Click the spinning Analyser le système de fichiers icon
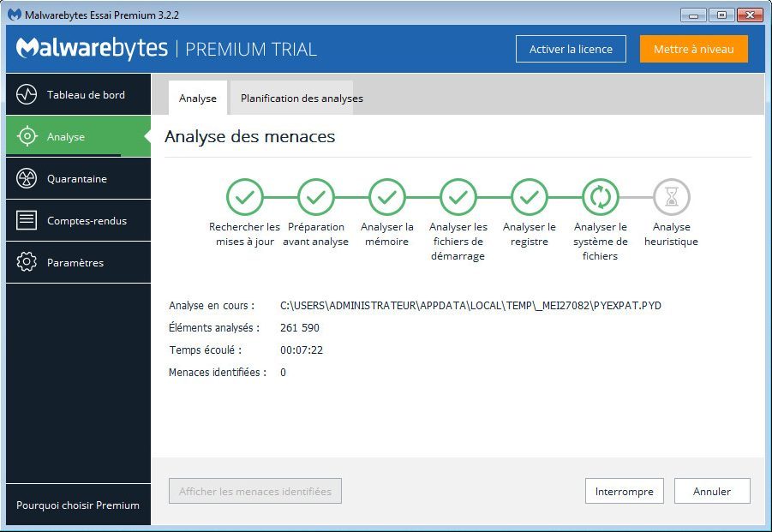Viewport: 772px width, 532px height. coord(601,198)
